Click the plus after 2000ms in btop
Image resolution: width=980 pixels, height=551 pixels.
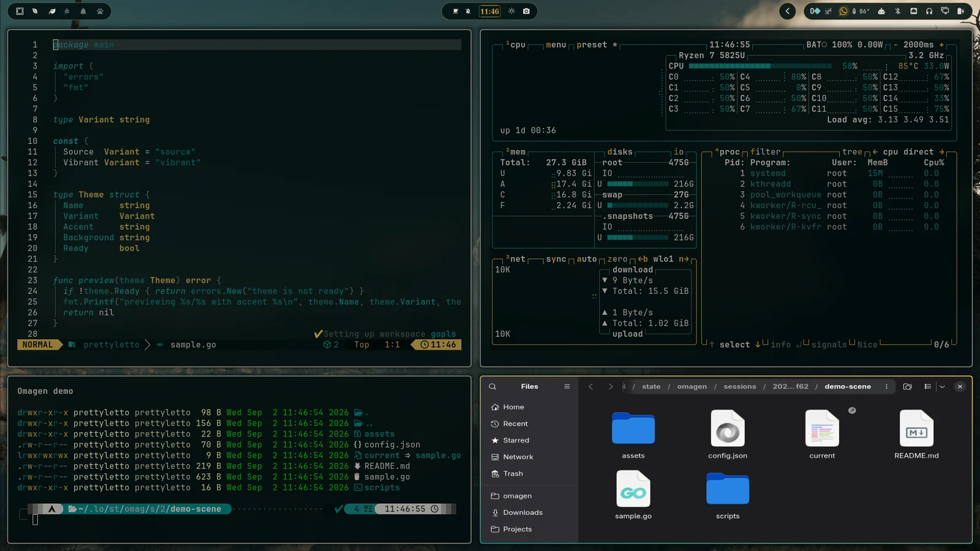point(941,45)
